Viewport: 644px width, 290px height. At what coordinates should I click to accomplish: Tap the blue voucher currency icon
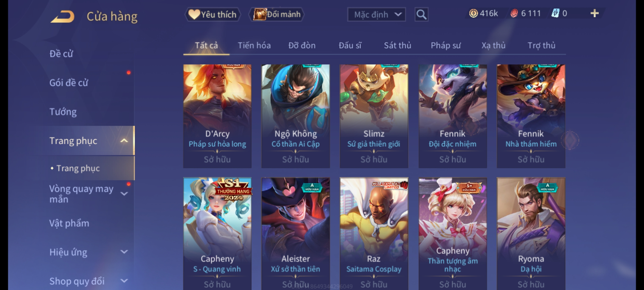[x=555, y=13]
